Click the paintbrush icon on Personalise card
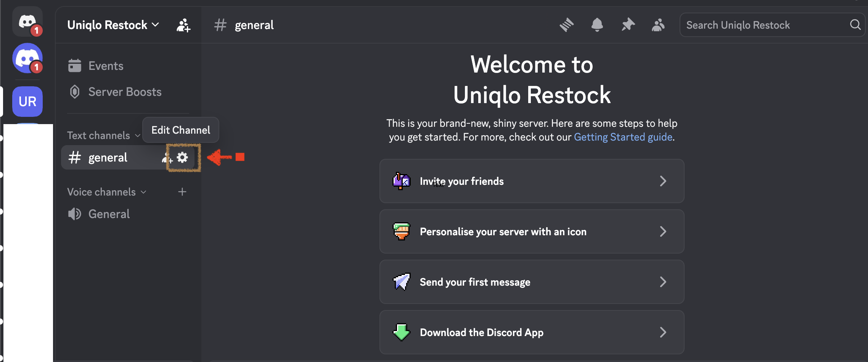The width and height of the screenshot is (868, 362). [401, 231]
